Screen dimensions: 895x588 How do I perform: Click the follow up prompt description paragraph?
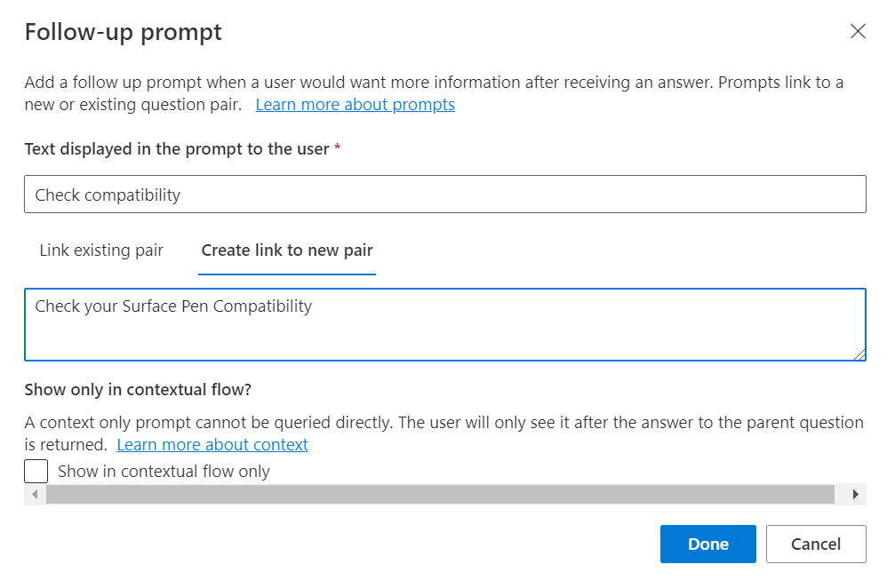(434, 83)
